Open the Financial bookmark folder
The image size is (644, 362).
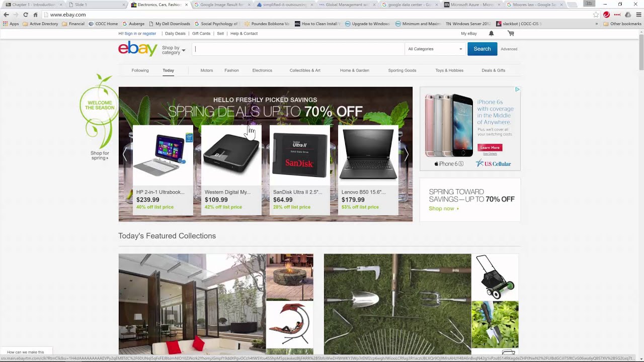point(73,24)
